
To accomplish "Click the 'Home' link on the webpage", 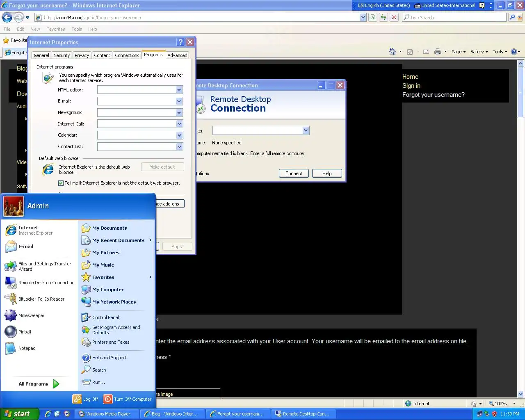I will point(410,77).
